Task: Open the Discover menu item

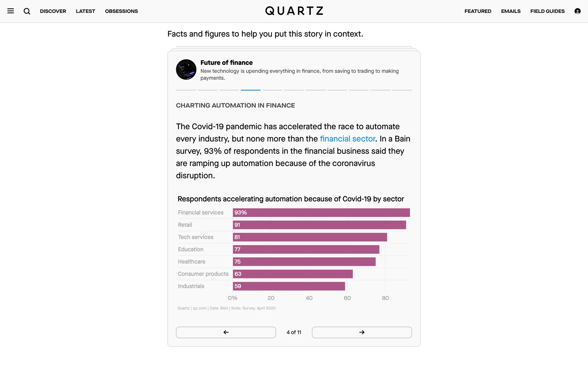Action: [53, 11]
